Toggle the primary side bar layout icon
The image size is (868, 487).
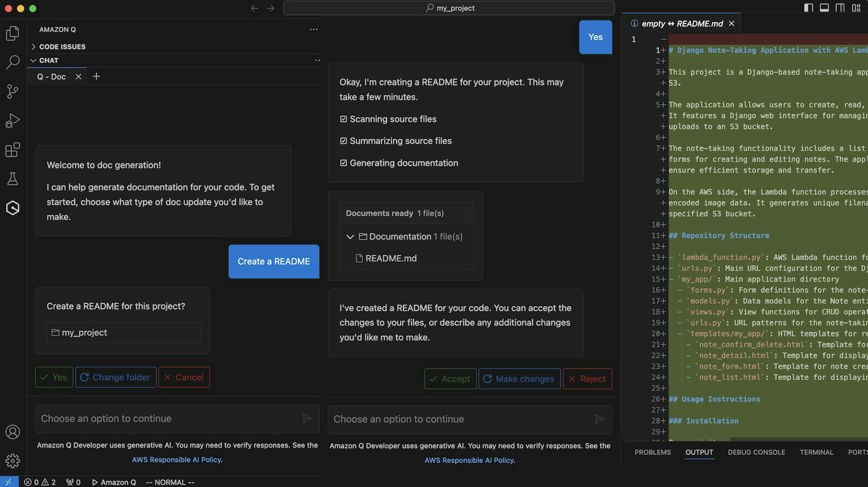pos(808,8)
